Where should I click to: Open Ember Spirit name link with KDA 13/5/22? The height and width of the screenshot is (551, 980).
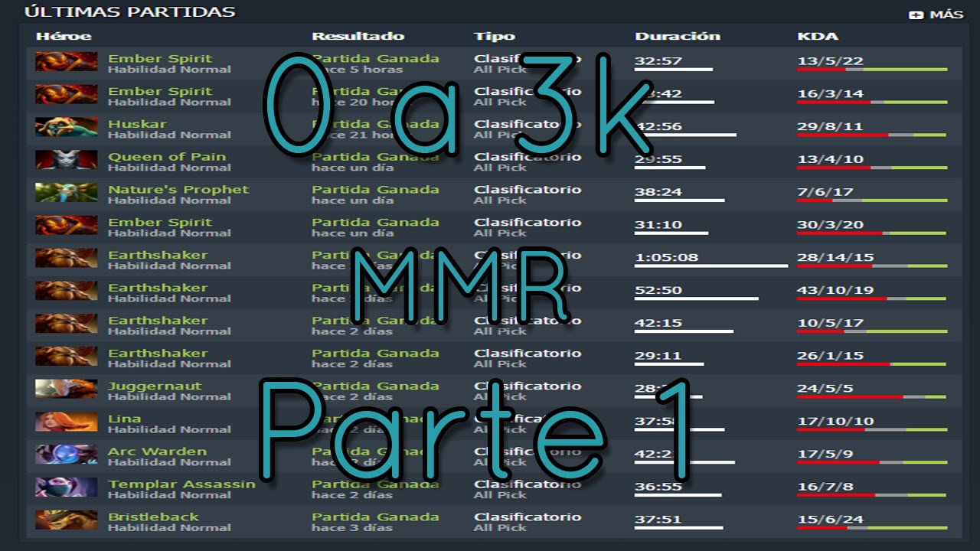[x=160, y=58]
